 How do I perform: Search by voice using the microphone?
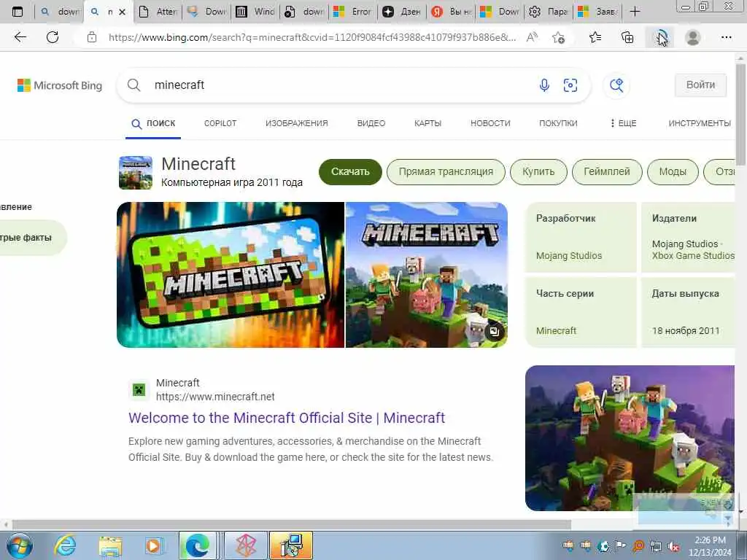click(544, 85)
